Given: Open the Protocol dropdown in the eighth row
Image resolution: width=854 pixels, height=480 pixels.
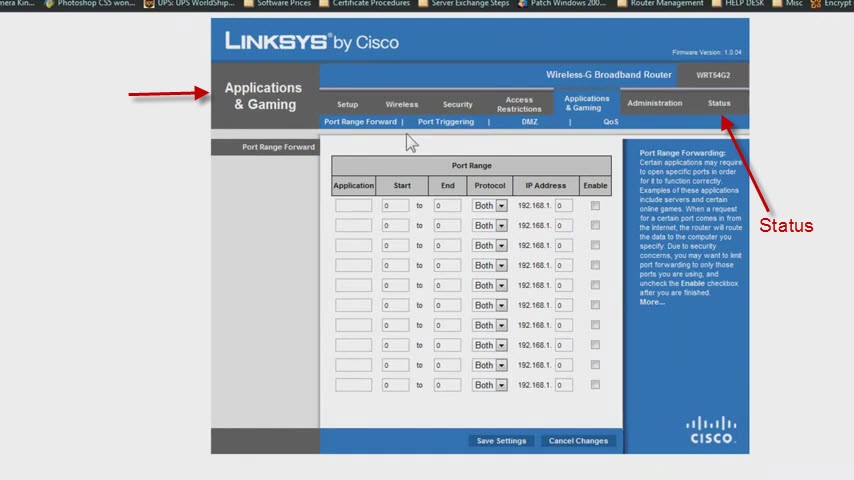Looking at the screenshot, I should [490, 345].
